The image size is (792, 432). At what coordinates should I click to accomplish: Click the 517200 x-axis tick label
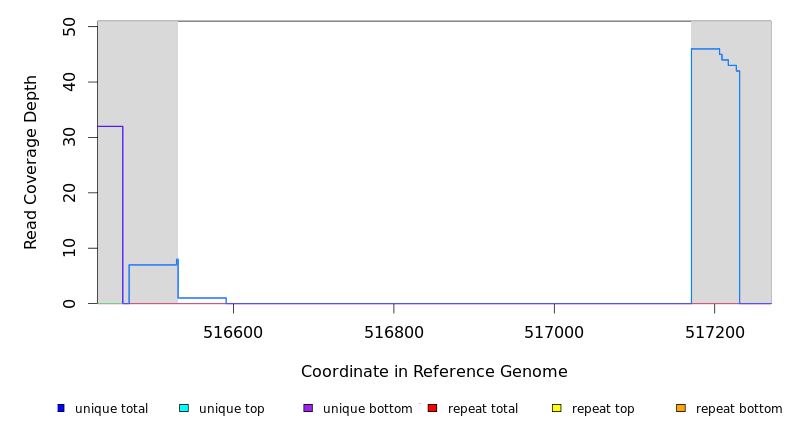click(x=715, y=331)
